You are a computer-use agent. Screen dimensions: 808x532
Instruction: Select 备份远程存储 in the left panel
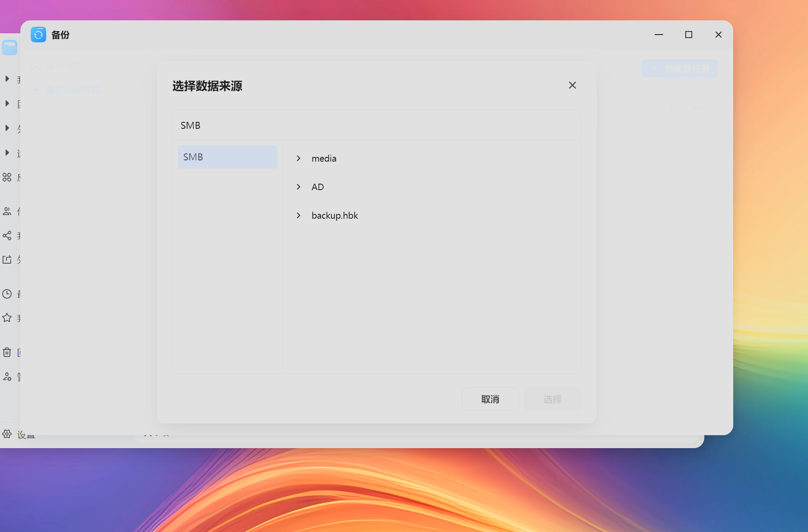[73, 90]
